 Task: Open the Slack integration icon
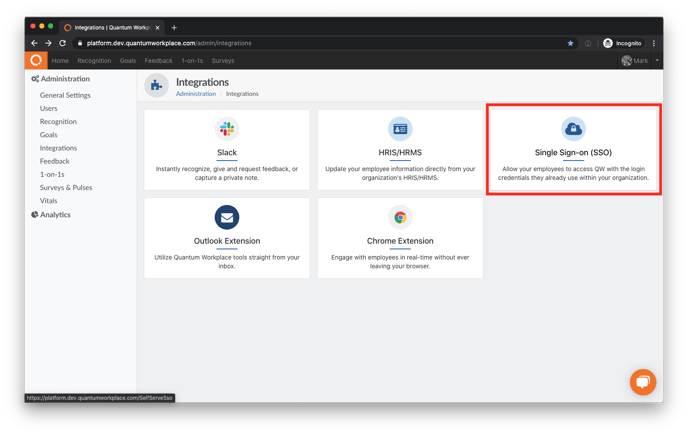click(227, 129)
